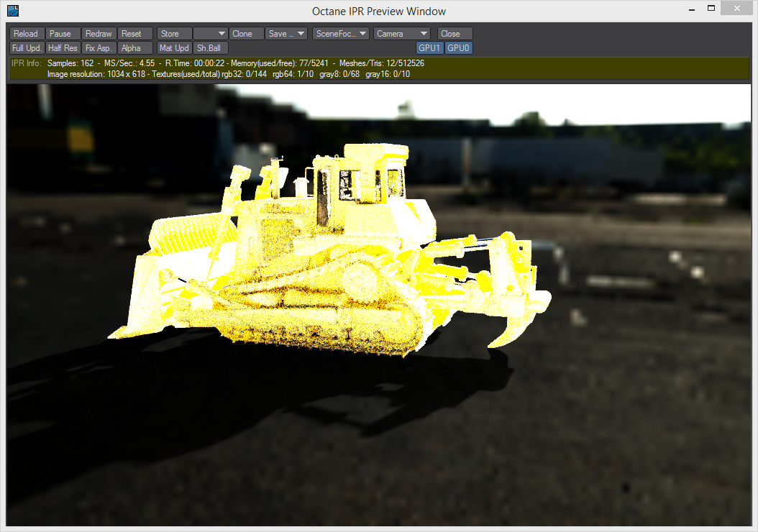Toggle Alpha channel display
758x532 pixels.
point(135,48)
